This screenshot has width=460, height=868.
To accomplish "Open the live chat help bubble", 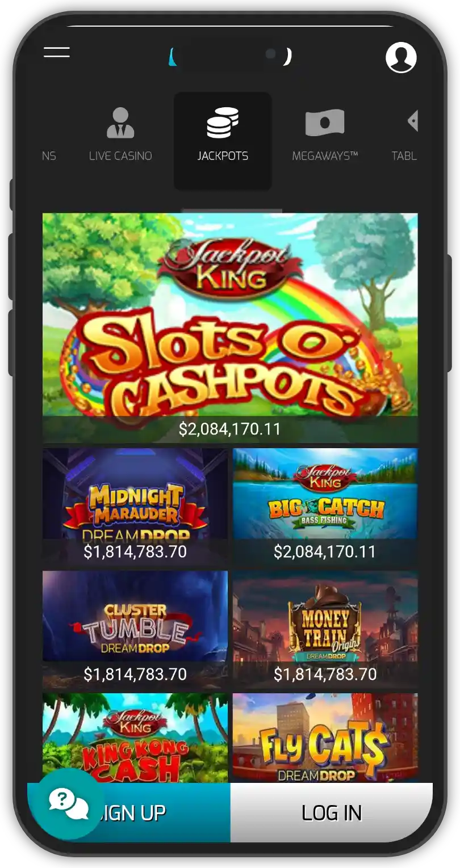I will [x=67, y=804].
